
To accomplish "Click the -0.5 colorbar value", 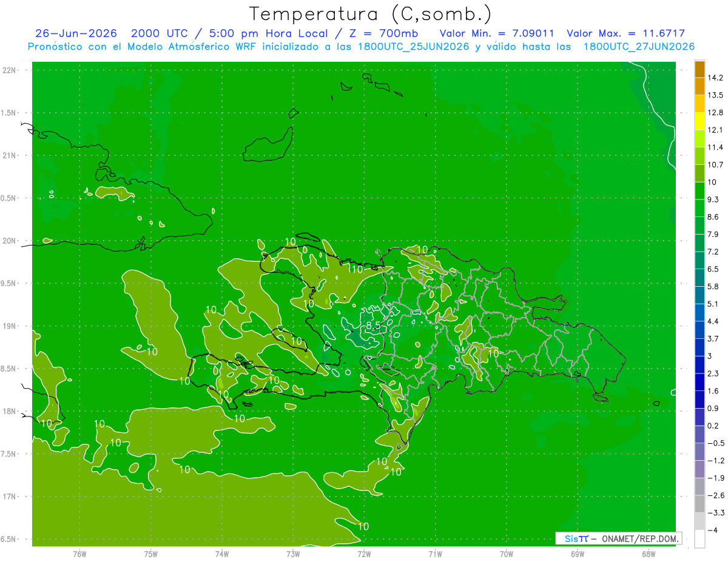I will pyautogui.click(x=715, y=443).
